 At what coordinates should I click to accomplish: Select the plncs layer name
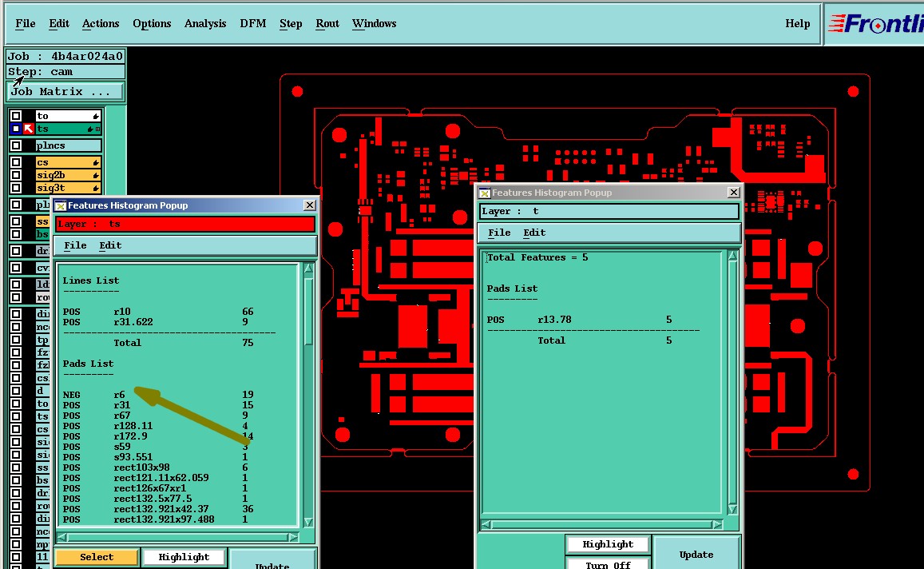click(x=69, y=145)
